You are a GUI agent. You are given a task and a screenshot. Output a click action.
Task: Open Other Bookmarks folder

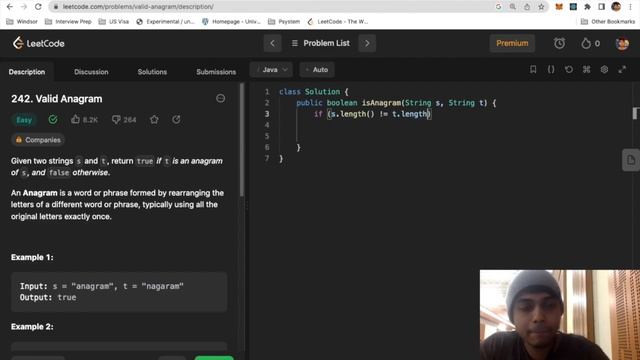pos(607,22)
